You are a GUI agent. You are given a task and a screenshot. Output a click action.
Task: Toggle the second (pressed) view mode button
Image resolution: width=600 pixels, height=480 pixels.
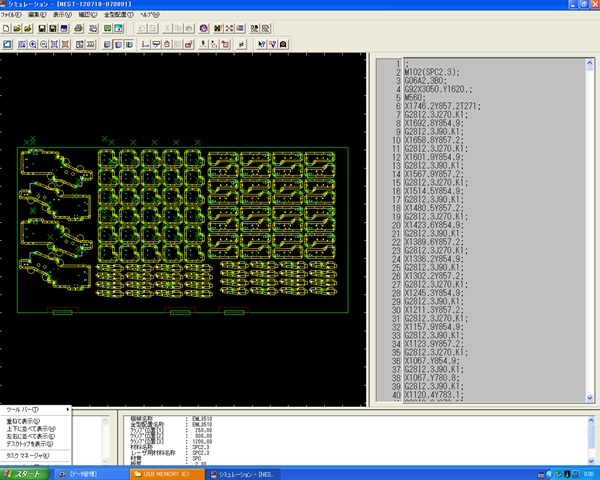coord(119,44)
